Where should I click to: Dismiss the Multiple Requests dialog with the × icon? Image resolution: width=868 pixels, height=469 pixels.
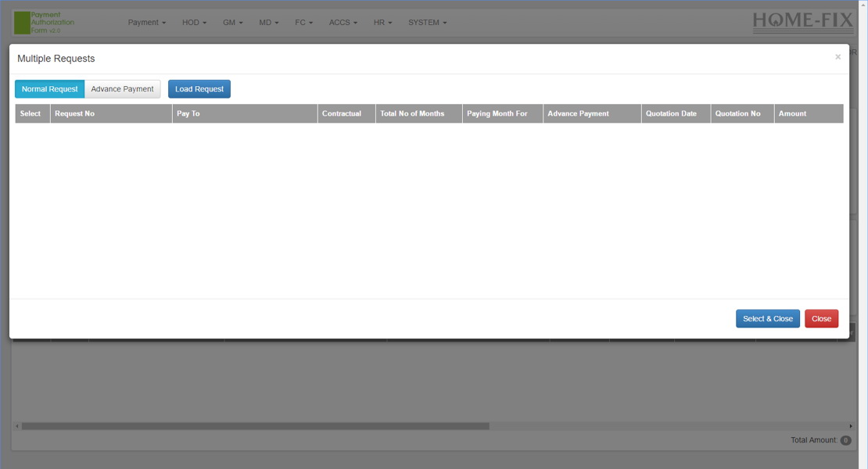[838, 56]
